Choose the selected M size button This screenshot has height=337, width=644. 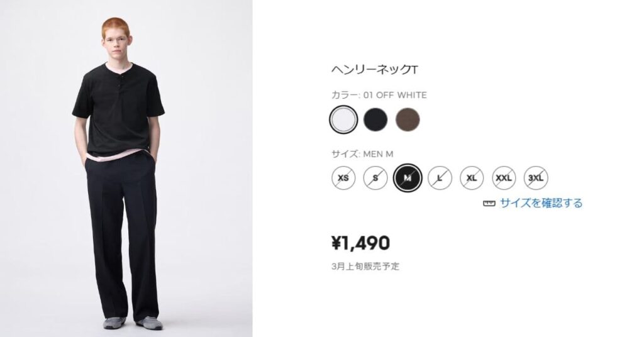point(408,178)
